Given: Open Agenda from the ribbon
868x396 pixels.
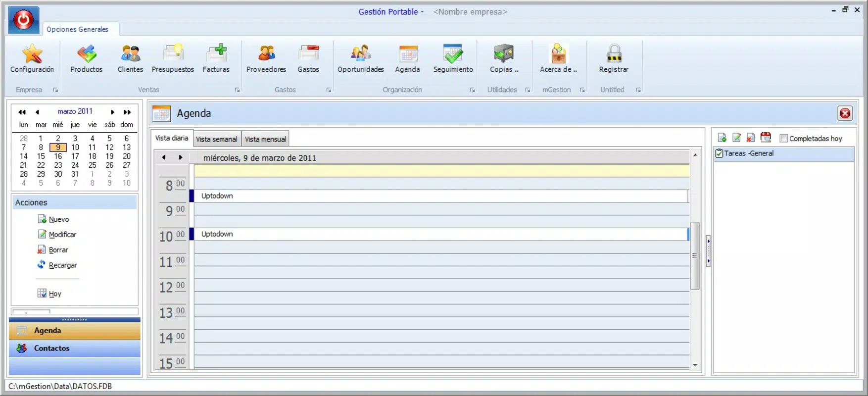Looking at the screenshot, I should point(408,58).
